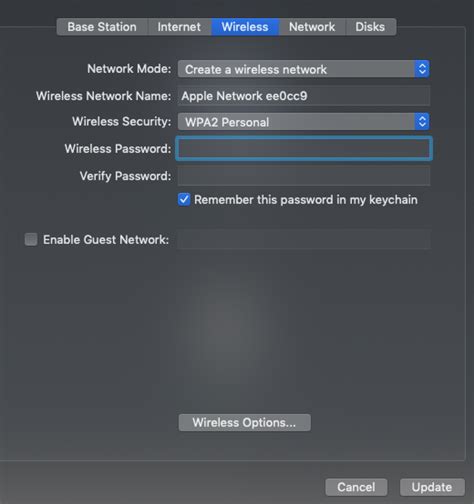
Task: Click the Wireless Network Name field
Action: [304, 96]
